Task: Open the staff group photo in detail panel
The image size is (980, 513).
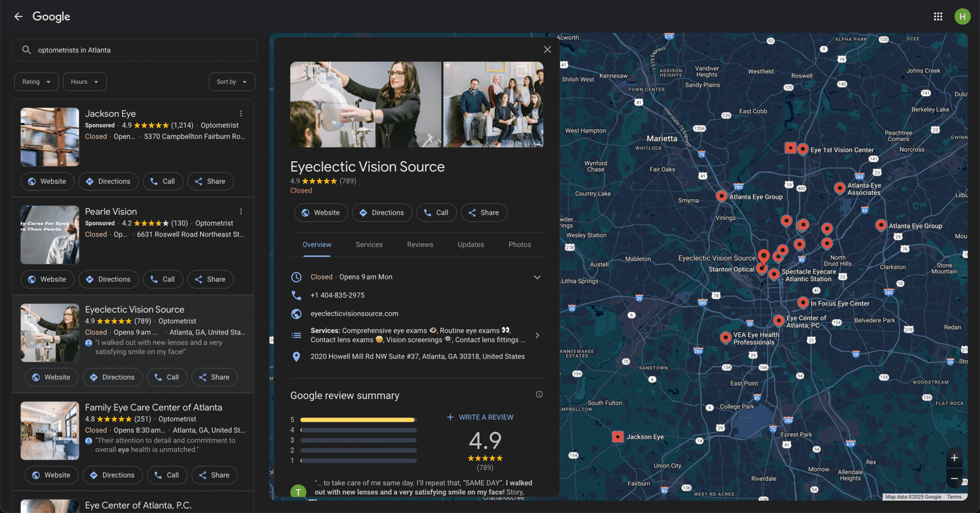Action: 493,104
